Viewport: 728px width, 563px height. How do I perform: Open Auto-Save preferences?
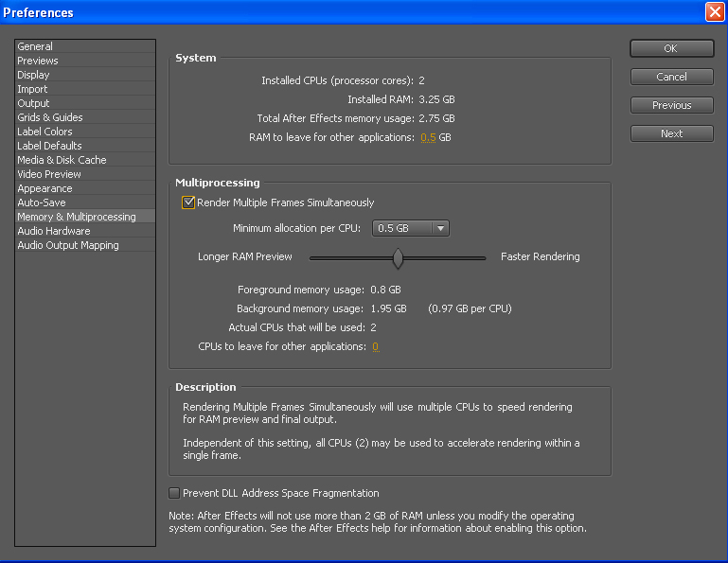pyautogui.click(x=85, y=202)
